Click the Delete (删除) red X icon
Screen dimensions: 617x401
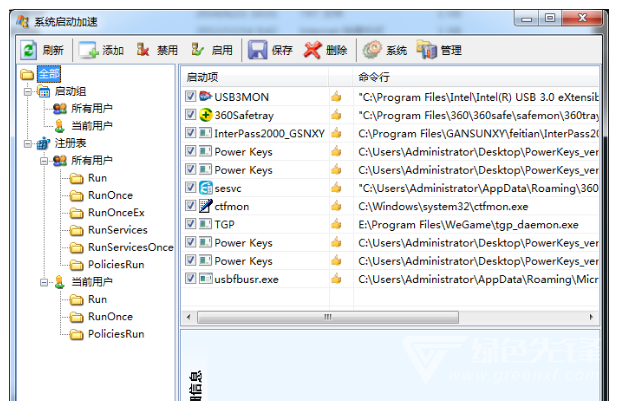click(312, 50)
